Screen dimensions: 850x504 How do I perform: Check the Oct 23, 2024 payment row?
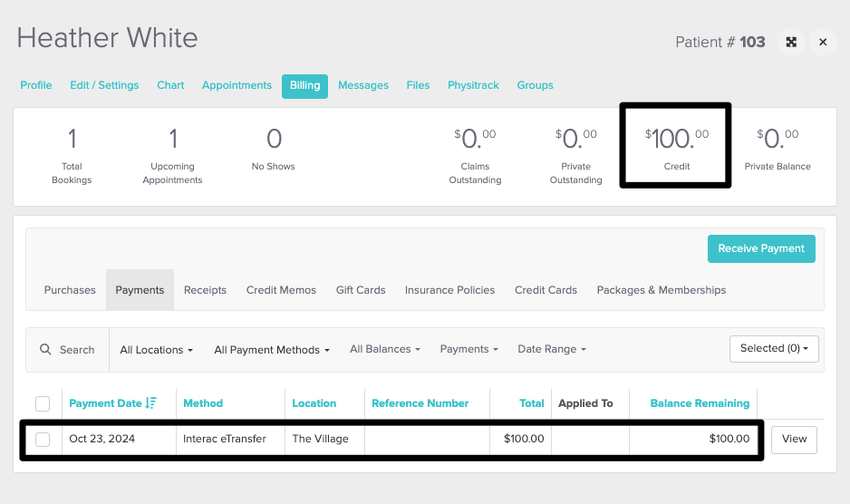[42, 439]
